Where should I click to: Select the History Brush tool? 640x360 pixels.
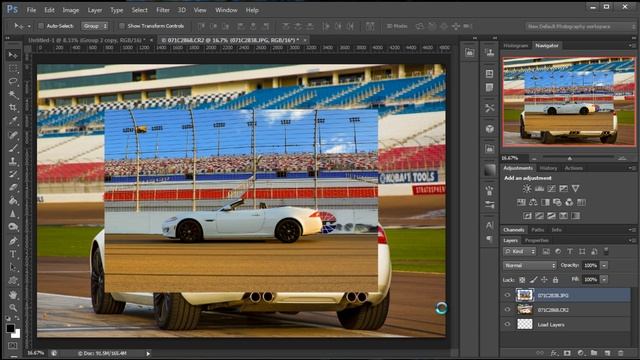(13, 174)
